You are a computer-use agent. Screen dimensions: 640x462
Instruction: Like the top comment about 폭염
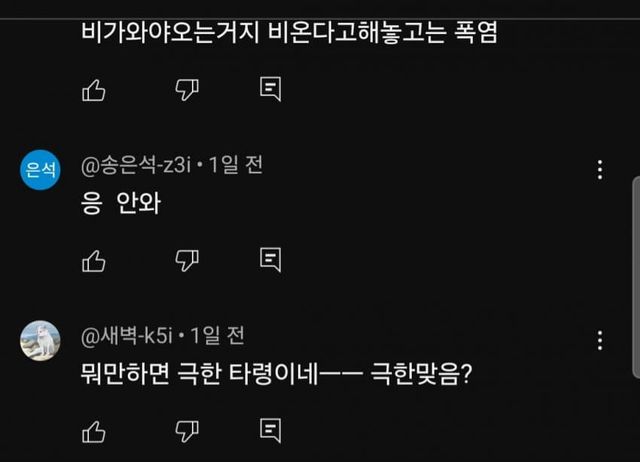93,90
